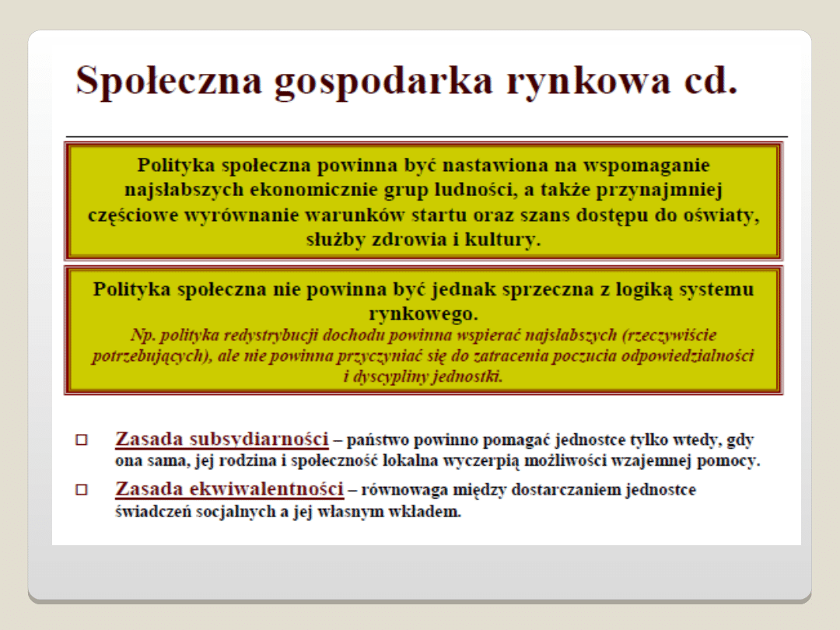The width and height of the screenshot is (840, 630).
Task: Select the italic line "i dyscypliny jednostki."
Action: coord(424,376)
